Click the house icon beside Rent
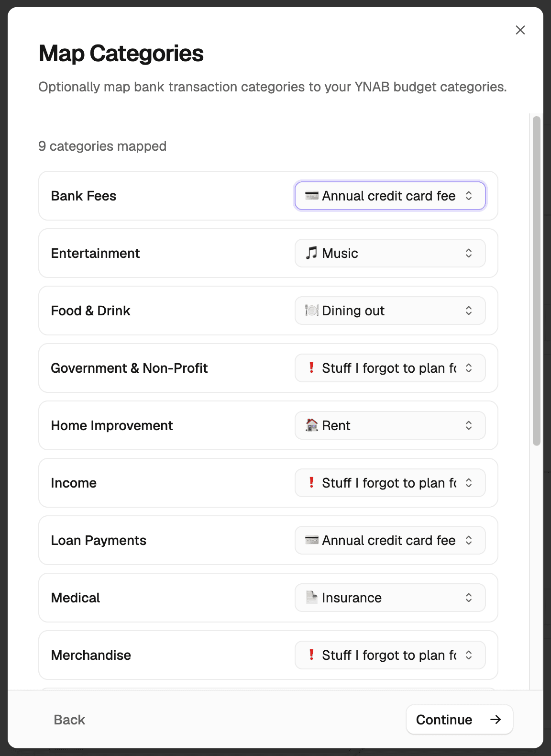The width and height of the screenshot is (551, 756). [312, 425]
